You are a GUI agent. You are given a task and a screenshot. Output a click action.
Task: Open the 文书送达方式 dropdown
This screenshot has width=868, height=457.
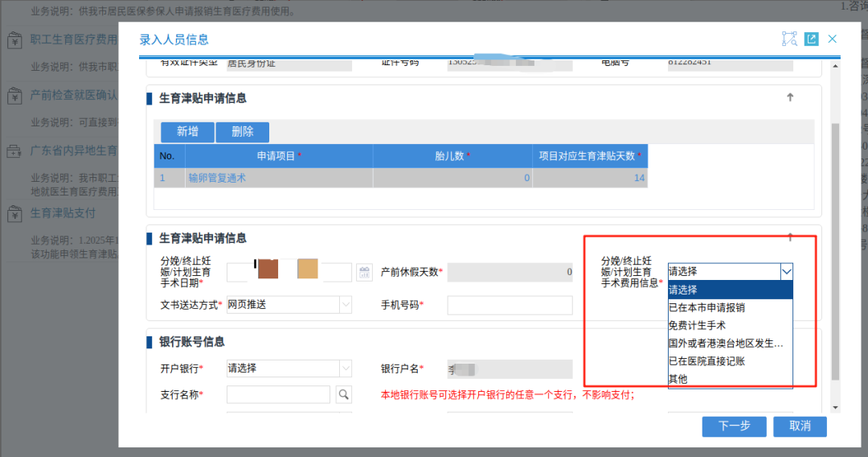pos(346,305)
